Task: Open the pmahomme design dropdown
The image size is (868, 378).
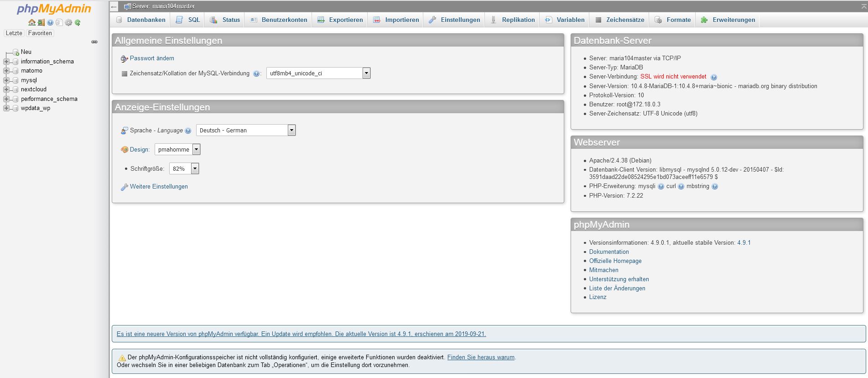Action: coord(177,149)
